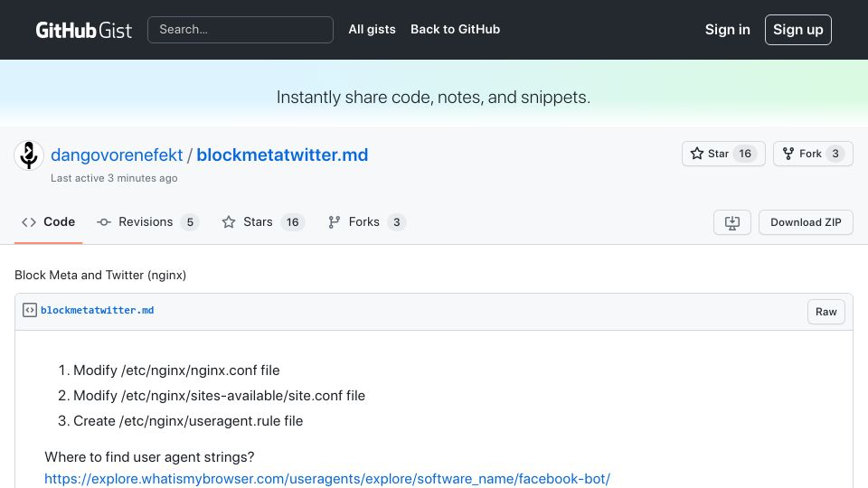Click the Revisions count 5 badge
The image size is (868, 488).
point(190,222)
